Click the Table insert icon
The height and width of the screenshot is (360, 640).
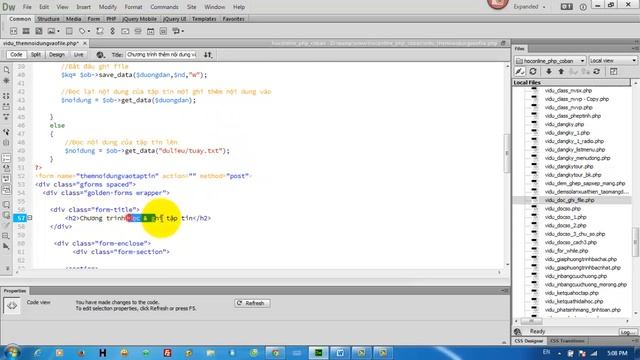pyautogui.click(x=69, y=31)
